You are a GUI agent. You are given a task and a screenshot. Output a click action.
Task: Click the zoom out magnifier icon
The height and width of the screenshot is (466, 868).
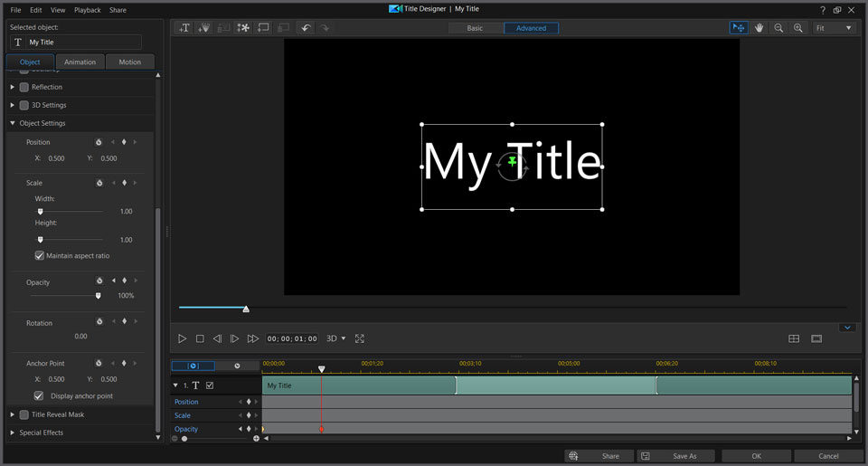(x=778, y=28)
